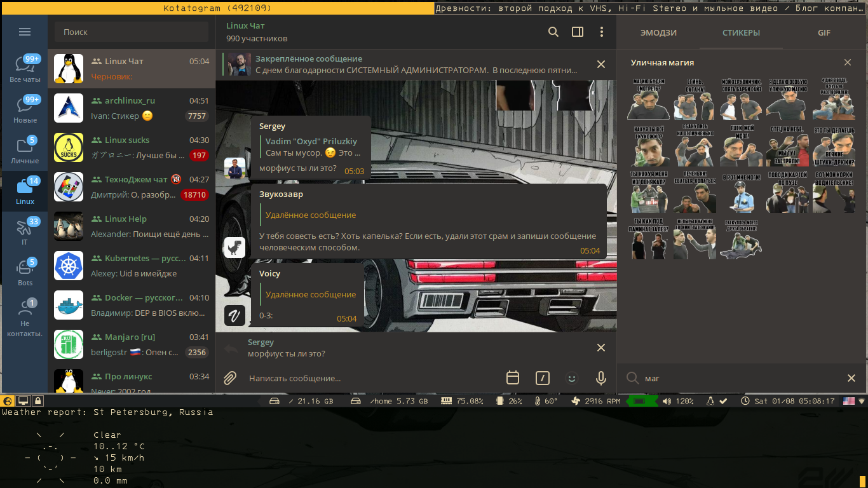Click Sergey's name in the message bubble
This screenshot has width=868, height=488.
(x=272, y=126)
